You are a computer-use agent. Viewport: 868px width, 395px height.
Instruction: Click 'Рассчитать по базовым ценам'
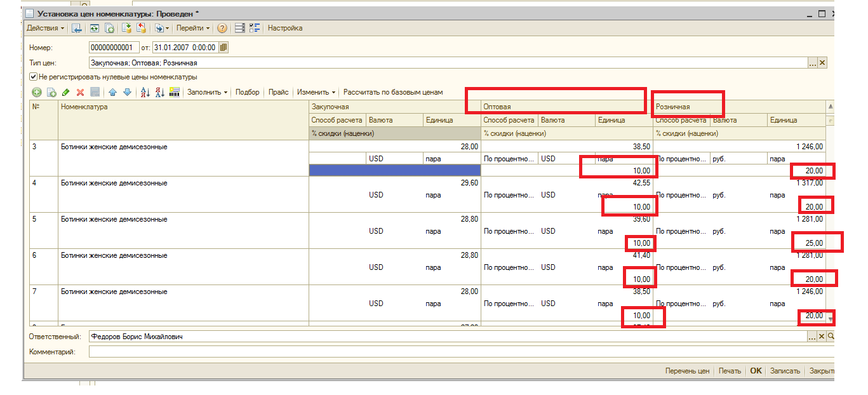pos(393,92)
